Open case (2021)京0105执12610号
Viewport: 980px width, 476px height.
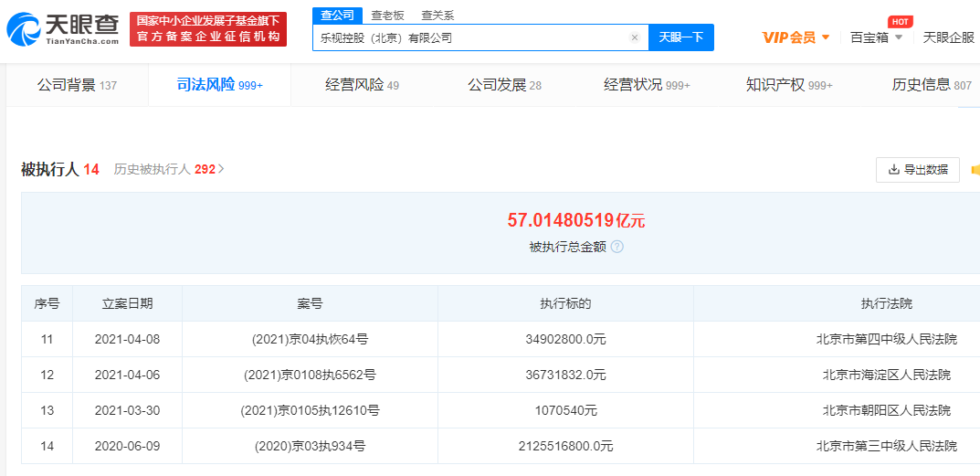click(x=310, y=411)
